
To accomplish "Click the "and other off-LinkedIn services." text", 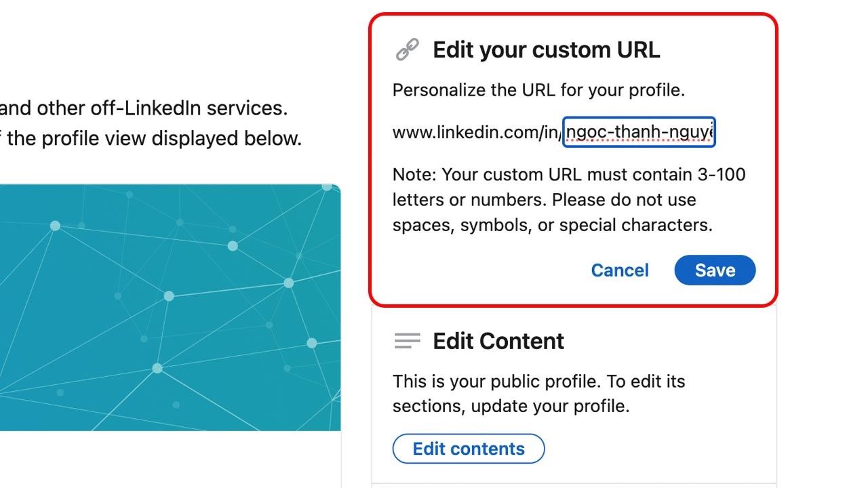I will [144, 108].
